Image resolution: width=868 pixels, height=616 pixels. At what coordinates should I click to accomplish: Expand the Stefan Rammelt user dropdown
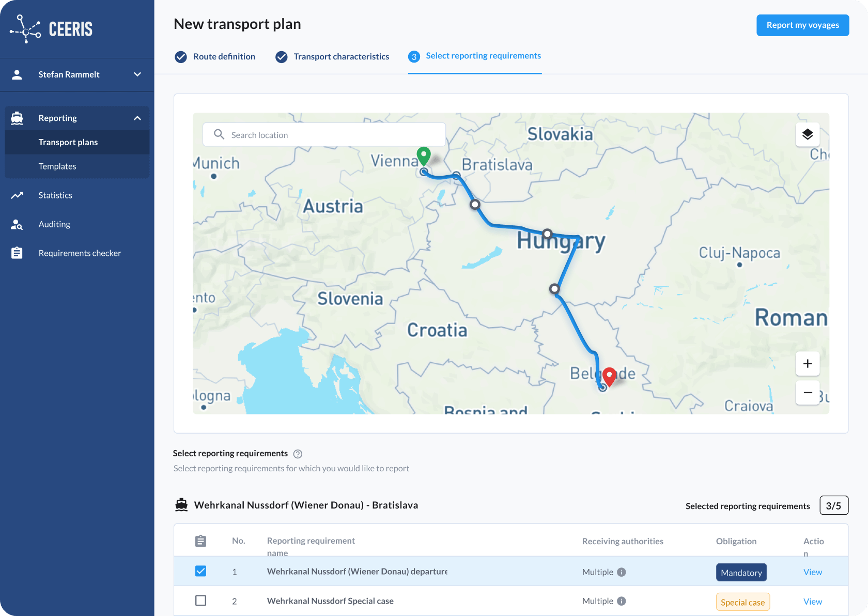(x=137, y=74)
